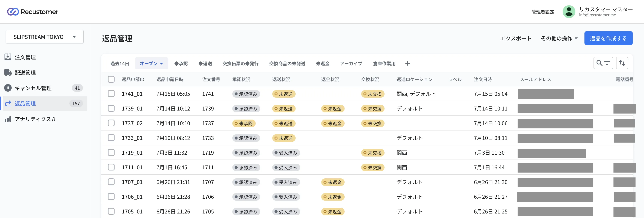
Task: Click the エクスポート button
Action: [x=516, y=38]
